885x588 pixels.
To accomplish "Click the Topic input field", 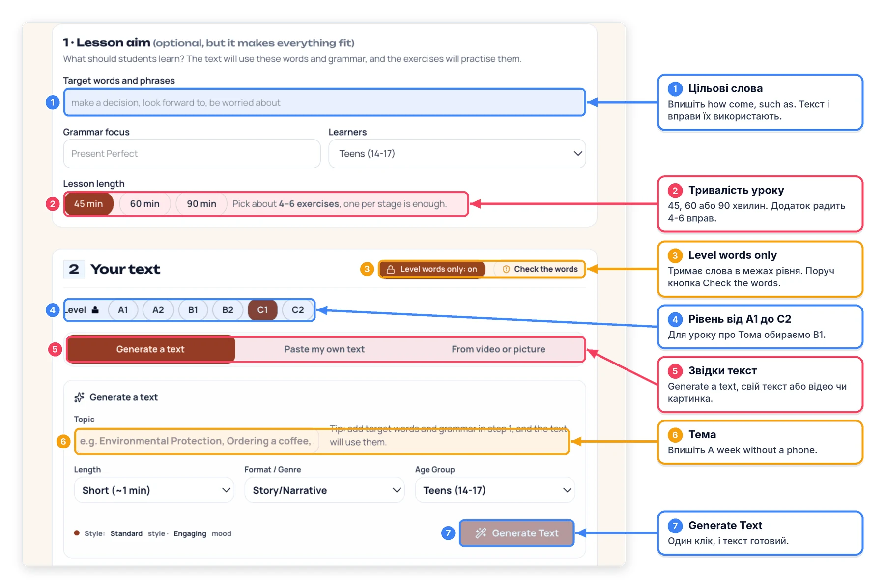I will pyautogui.click(x=197, y=441).
